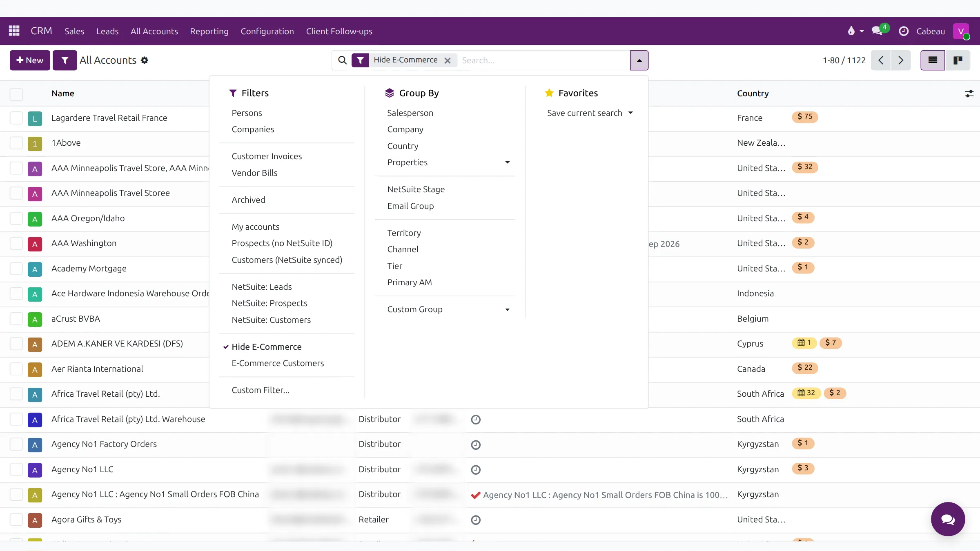Click the Search... input field

pos(545,60)
